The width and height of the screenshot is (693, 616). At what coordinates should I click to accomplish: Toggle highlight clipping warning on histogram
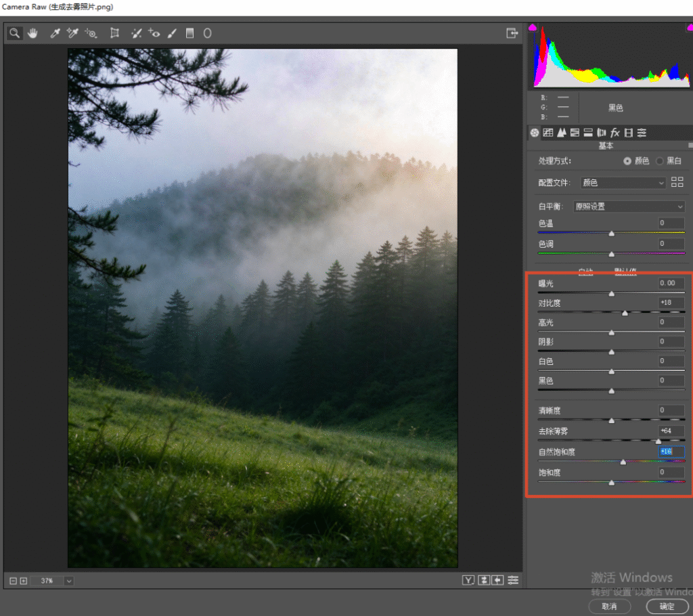pos(690,28)
